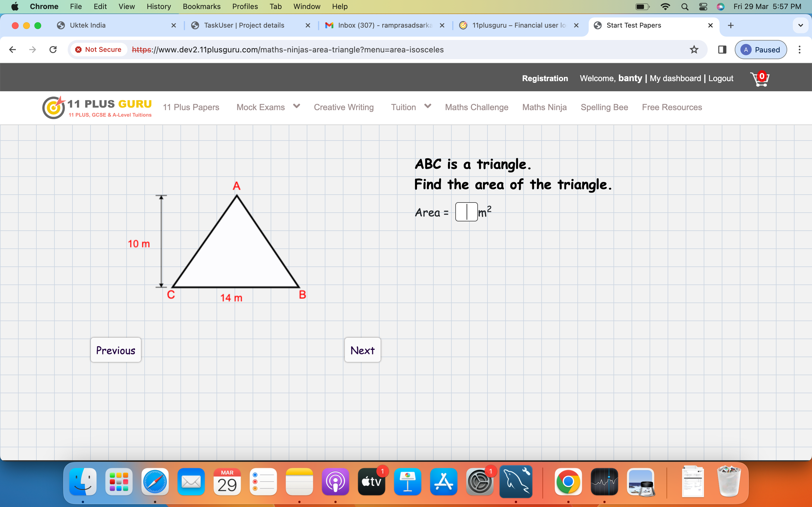The height and width of the screenshot is (507, 812).
Task: Expand Mock Exams dropdown
Action: click(x=296, y=106)
